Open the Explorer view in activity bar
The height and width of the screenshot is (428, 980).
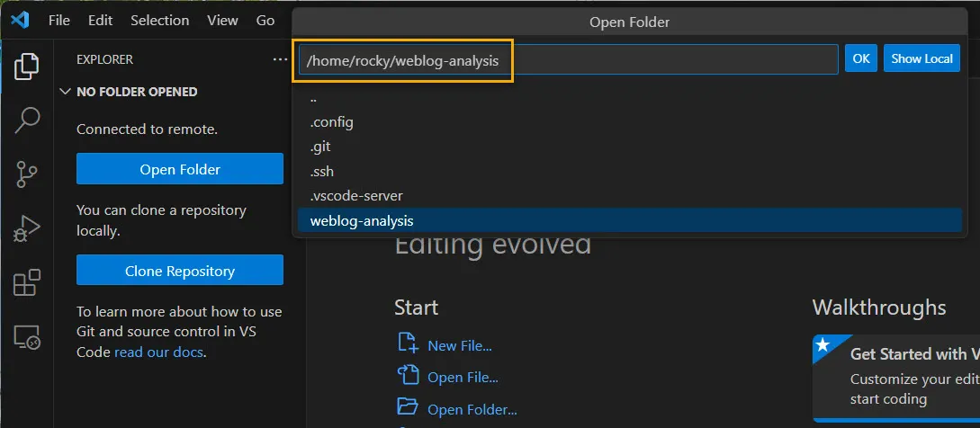tap(27, 66)
